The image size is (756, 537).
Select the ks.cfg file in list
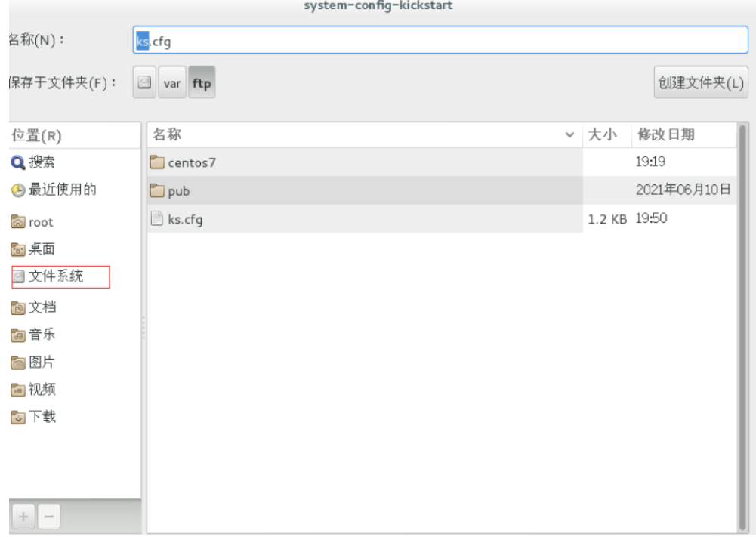coord(442,219)
